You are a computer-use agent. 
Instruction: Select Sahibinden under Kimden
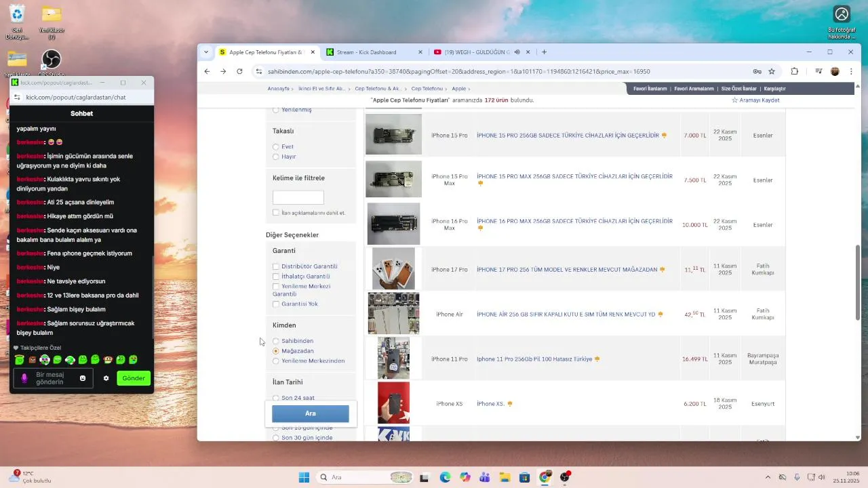tap(276, 341)
